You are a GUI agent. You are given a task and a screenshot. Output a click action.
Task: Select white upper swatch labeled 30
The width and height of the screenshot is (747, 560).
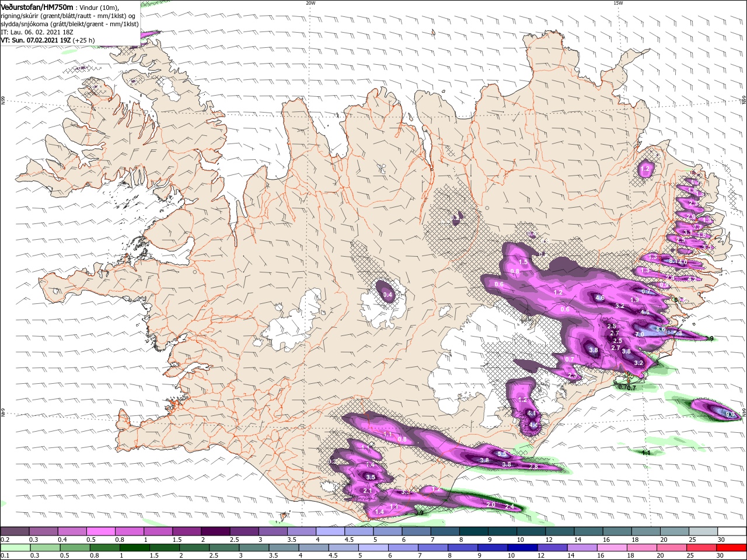coord(732,531)
